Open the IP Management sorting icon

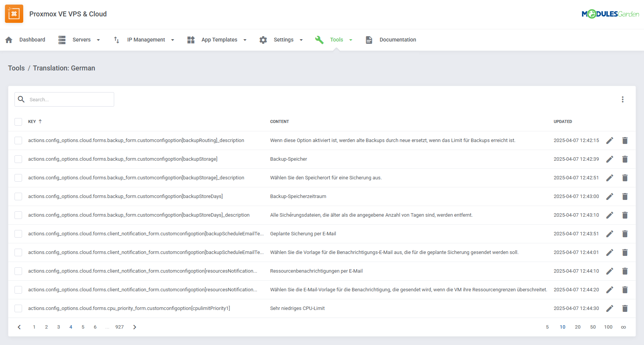coord(116,40)
